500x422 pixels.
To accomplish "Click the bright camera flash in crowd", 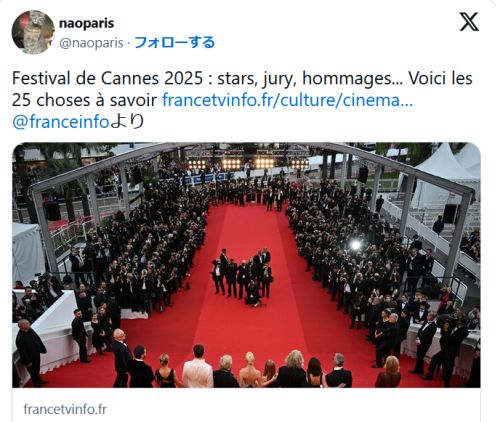I will point(355,245).
